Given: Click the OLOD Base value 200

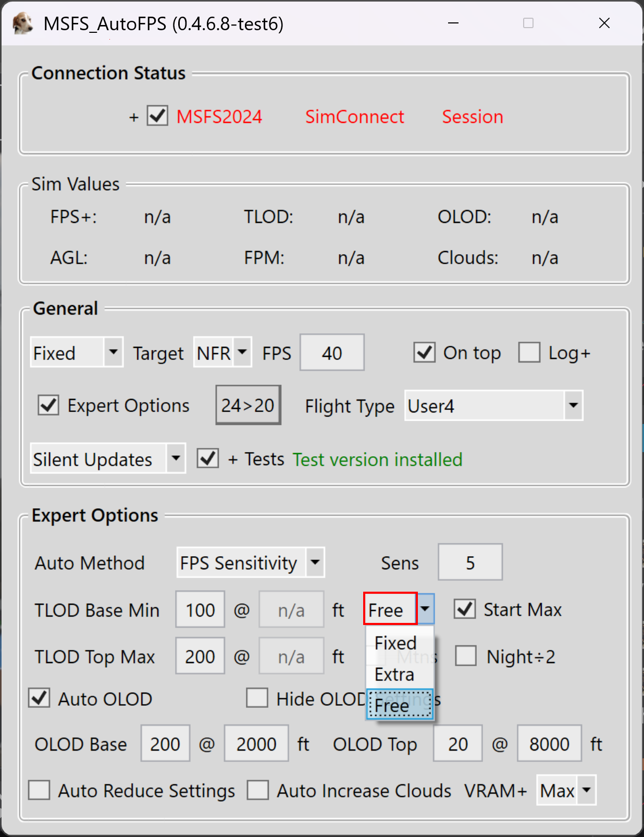Looking at the screenshot, I should pyautogui.click(x=165, y=743).
